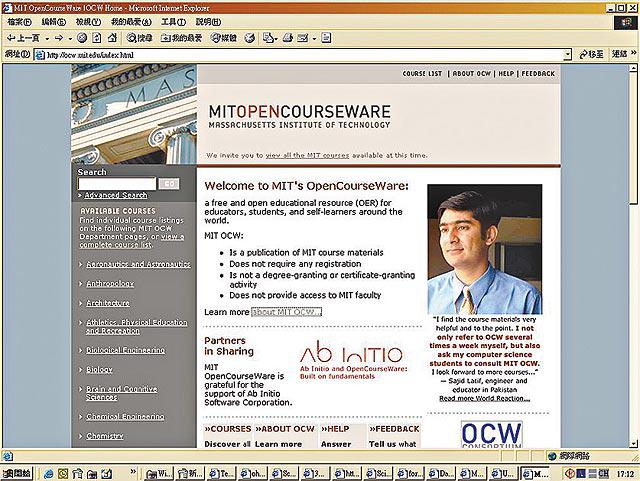Open the Chemical Engineering department link
The height and width of the screenshot is (481, 640).
pos(125,416)
